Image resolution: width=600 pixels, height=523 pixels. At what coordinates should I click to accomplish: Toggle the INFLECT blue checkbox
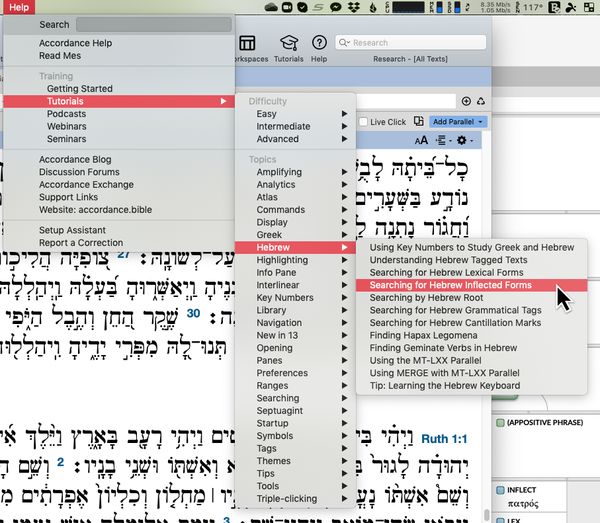pos(500,490)
